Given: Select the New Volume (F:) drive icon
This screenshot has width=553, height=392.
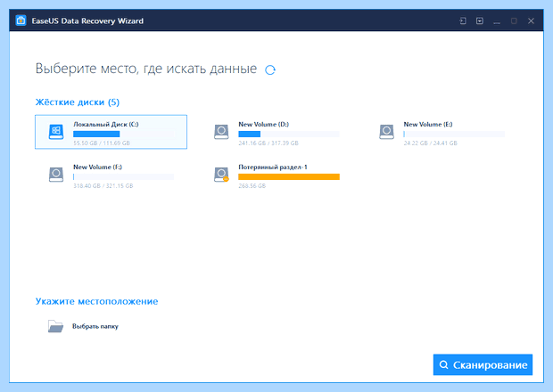Looking at the screenshot, I should pyautogui.click(x=56, y=175).
